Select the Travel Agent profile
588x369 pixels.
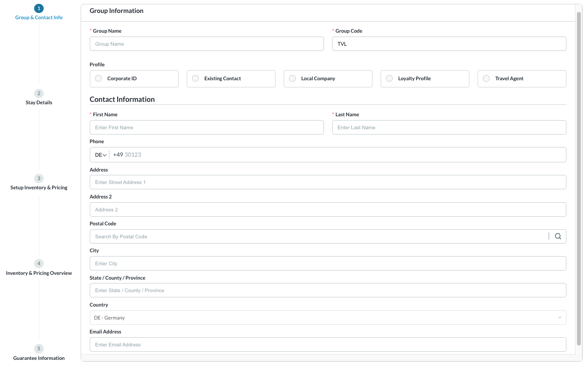coord(486,78)
